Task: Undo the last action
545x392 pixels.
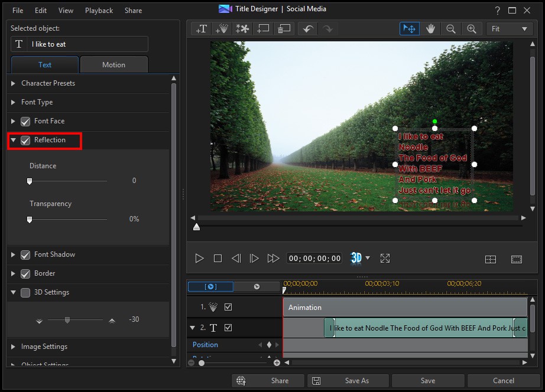Action: (308, 29)
